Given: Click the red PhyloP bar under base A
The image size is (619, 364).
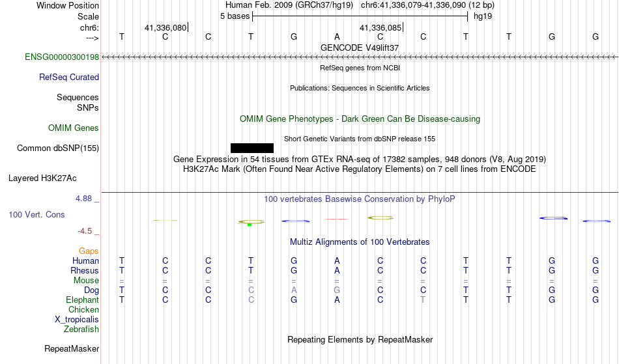Looking at the screenshot, I should pyautogui.click(x=337, y=219).
